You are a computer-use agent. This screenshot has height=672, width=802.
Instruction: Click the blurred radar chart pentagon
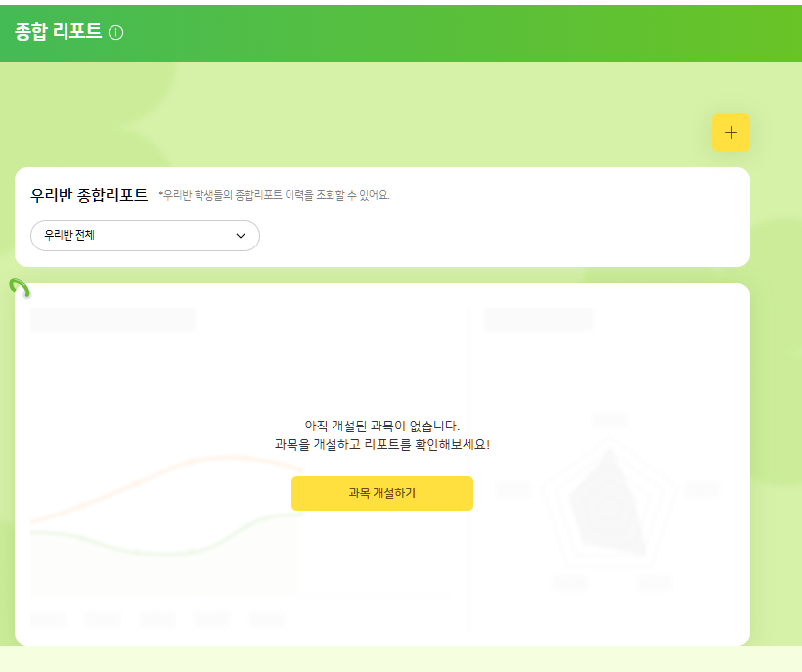pyautogui.click(x=607, y=501)
